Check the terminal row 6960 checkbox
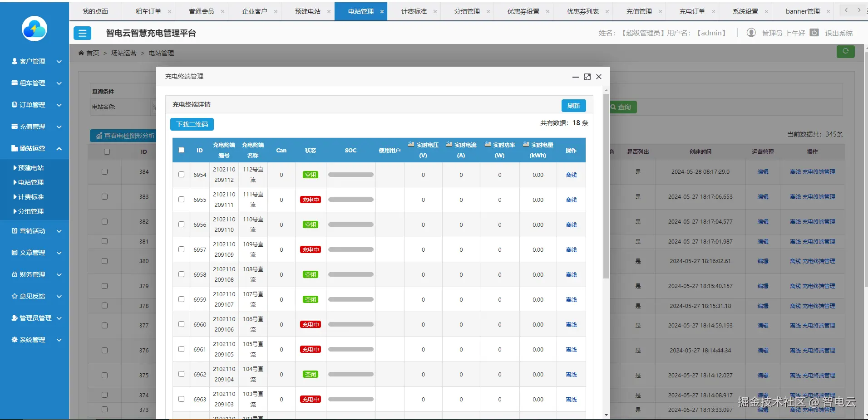868x420 pixels. 181,324
